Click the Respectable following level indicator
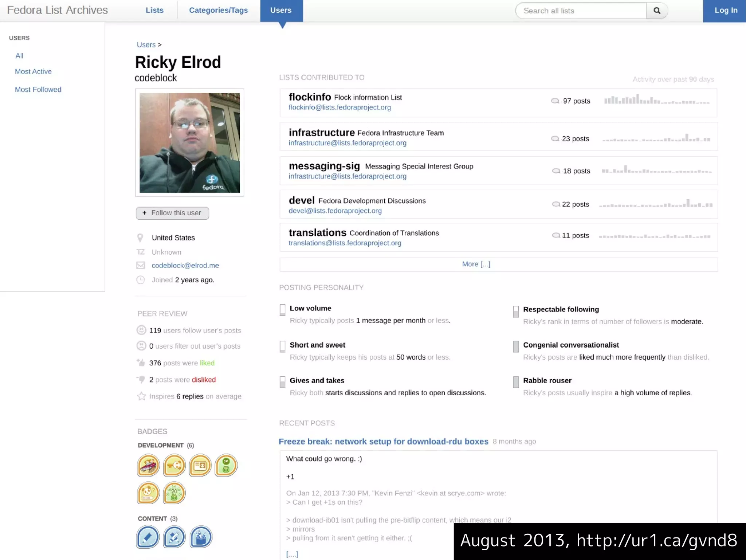Image resolution: width=746 pixels, height=560 pixels. coord(516,312)
